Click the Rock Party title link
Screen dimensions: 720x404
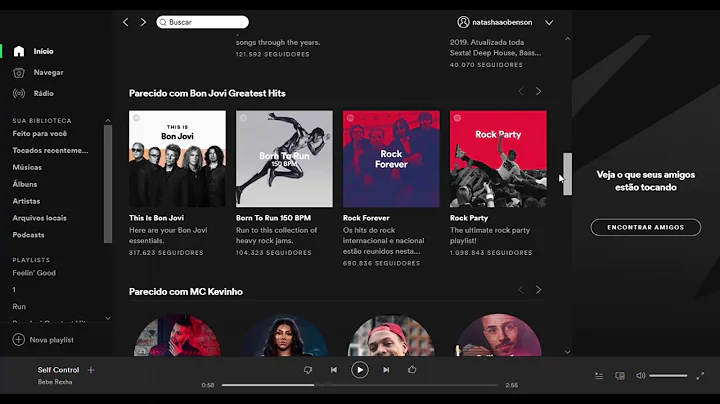click(x=469, y=218)
